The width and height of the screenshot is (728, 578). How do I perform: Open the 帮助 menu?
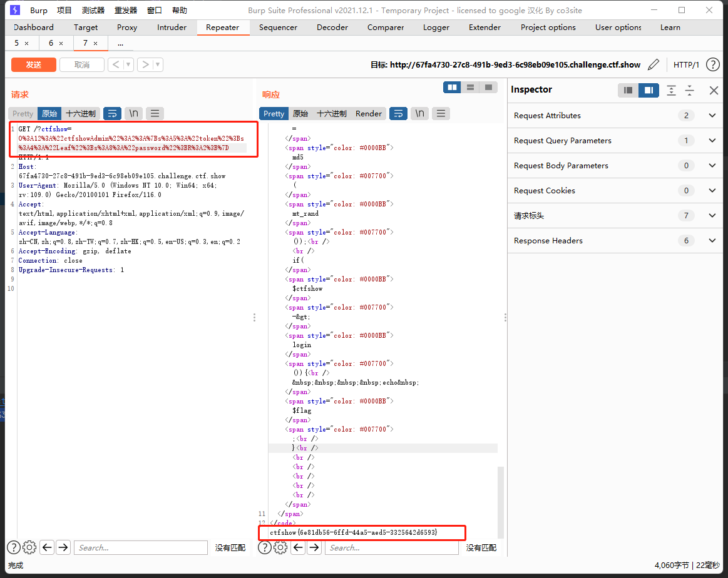[x=179, y=10]
